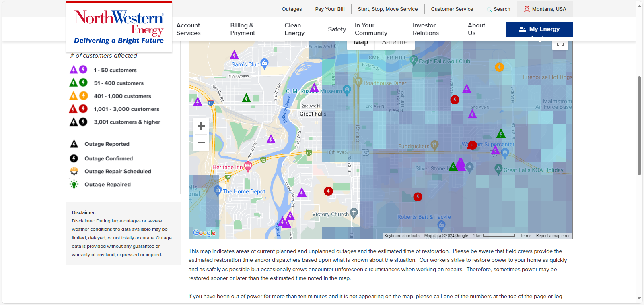This screenshot has height=305, width=644.
Task: Click the green triangle by Silver Stone
Action: tap(453, 166)
